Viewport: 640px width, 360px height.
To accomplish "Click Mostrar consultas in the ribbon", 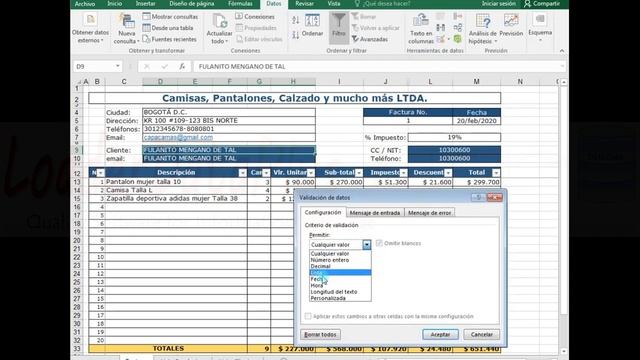I will (170, 17).
